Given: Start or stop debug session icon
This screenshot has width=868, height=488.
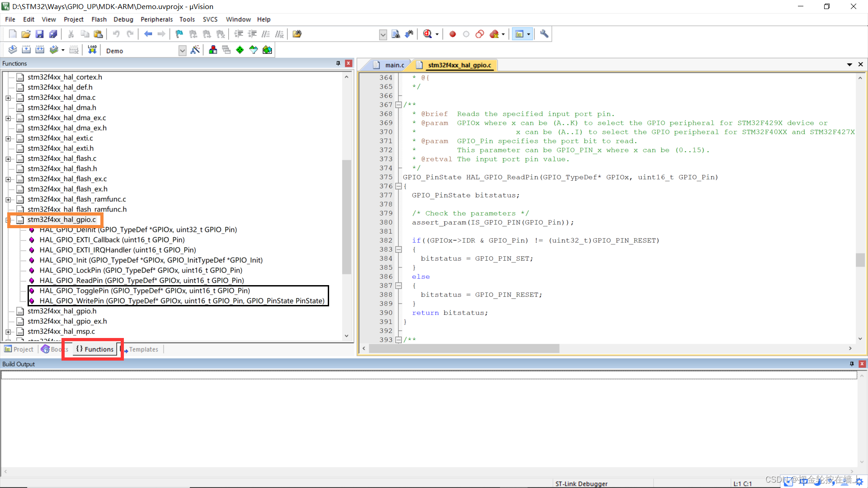Looking at the screenshot, I should (427, 34).
